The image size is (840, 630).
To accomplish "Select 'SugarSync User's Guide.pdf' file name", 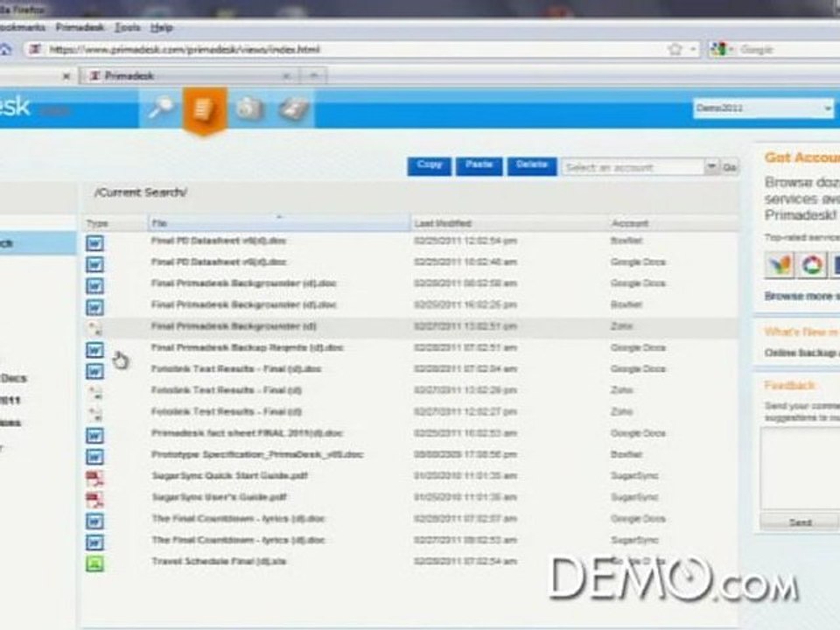I will tap(220, 497).
